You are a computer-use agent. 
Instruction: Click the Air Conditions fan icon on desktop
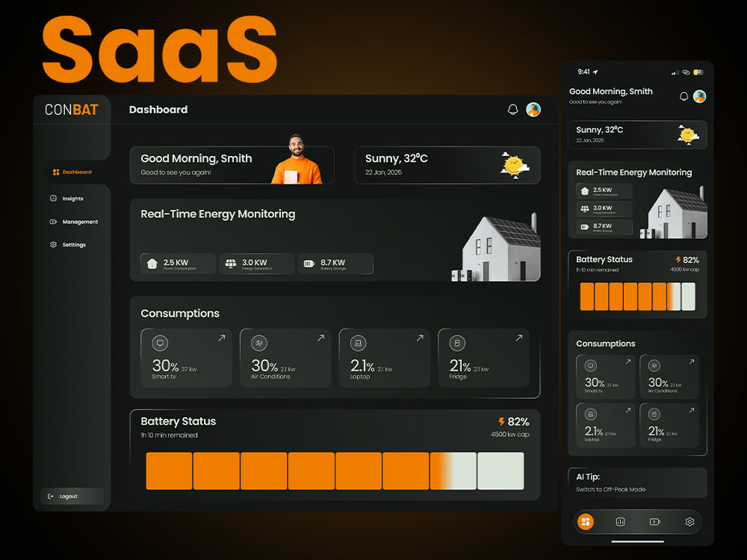[259, 343]
